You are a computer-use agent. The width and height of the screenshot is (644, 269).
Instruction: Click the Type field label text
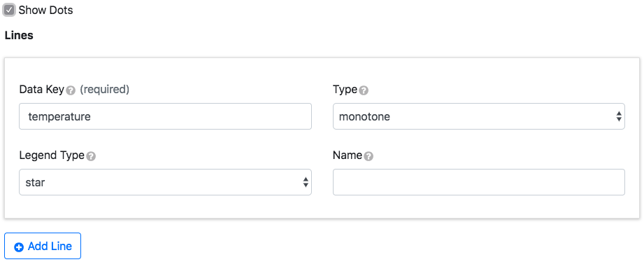coord(345,90)
